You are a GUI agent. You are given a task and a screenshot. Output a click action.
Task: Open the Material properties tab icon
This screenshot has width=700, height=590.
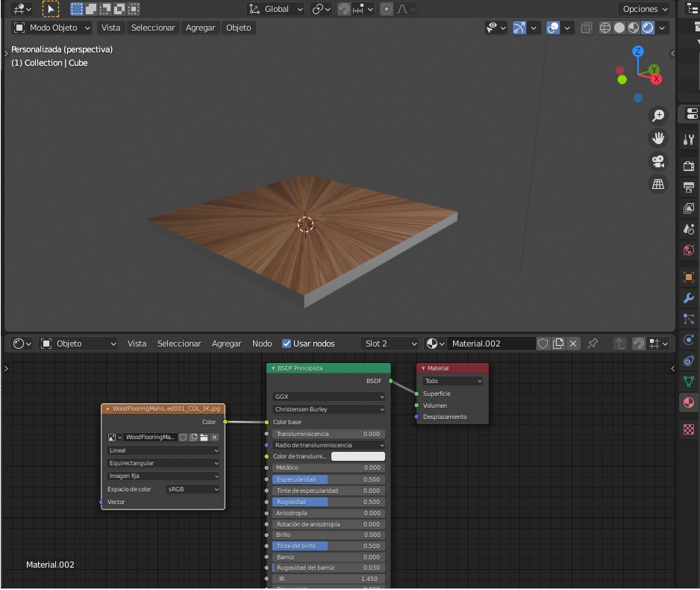tap(689, 403)
